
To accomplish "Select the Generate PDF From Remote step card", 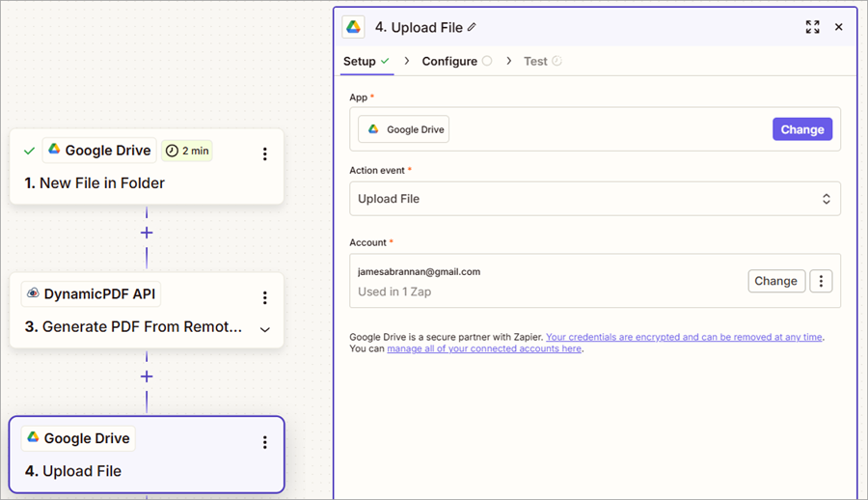I will (135, 326).
